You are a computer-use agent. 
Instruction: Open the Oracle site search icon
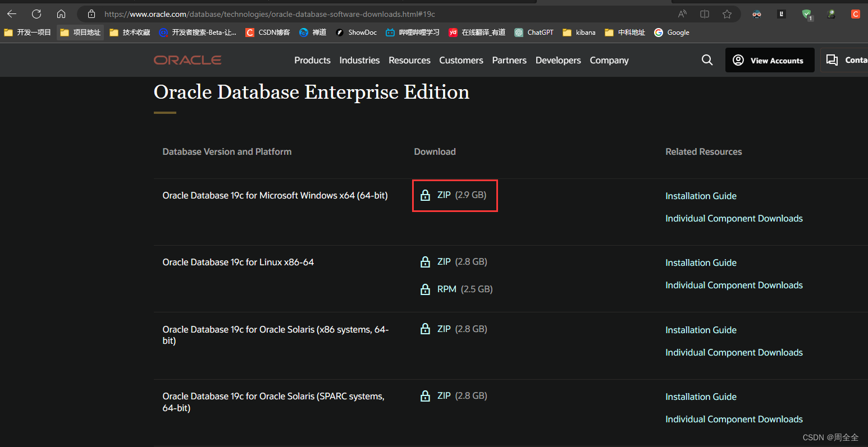pos(707,60)
